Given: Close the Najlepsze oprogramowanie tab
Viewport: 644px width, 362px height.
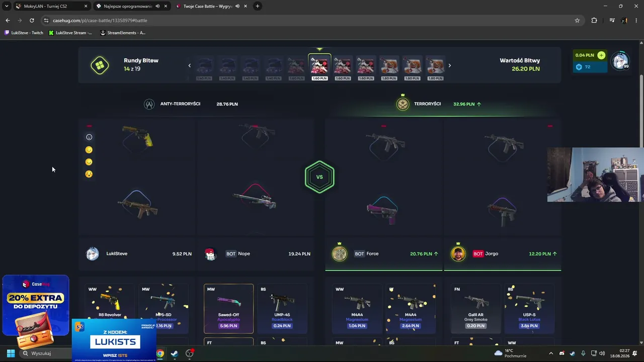Looking at the screenshot, I should point(166,7).
